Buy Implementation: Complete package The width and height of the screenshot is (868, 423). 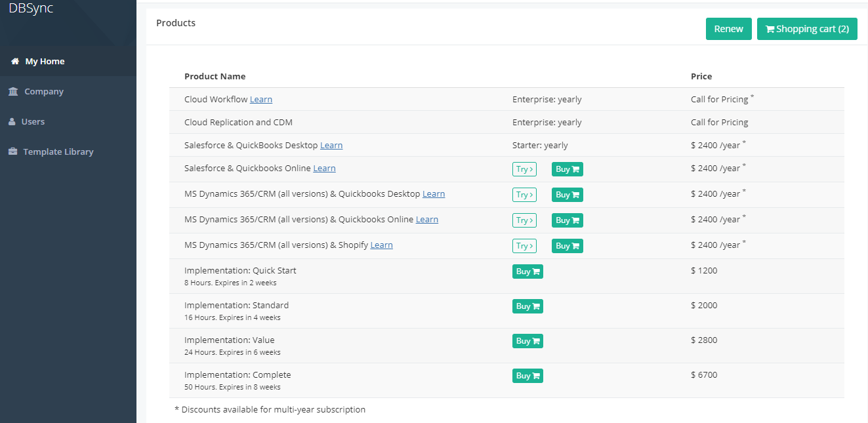[x=527, y=376]
